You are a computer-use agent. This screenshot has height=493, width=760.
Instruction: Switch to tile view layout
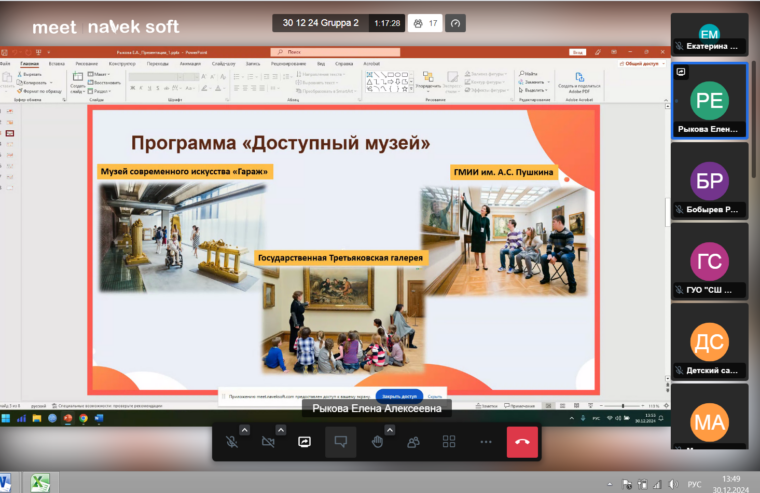pos(450,441)
